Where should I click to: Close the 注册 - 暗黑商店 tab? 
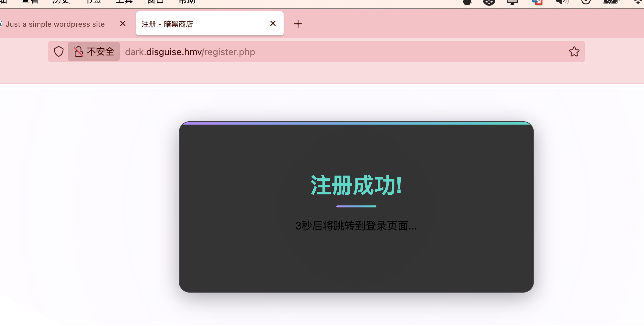pos(273,23)
